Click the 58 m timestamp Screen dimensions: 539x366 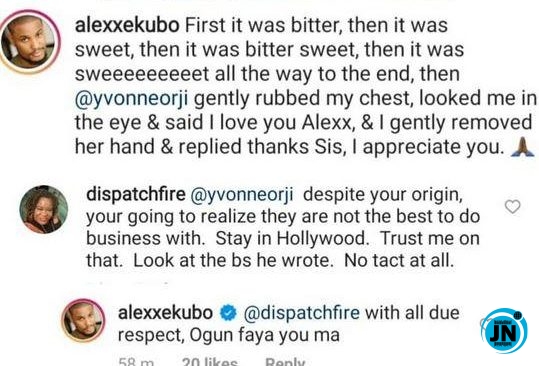(x=136, y=362)
